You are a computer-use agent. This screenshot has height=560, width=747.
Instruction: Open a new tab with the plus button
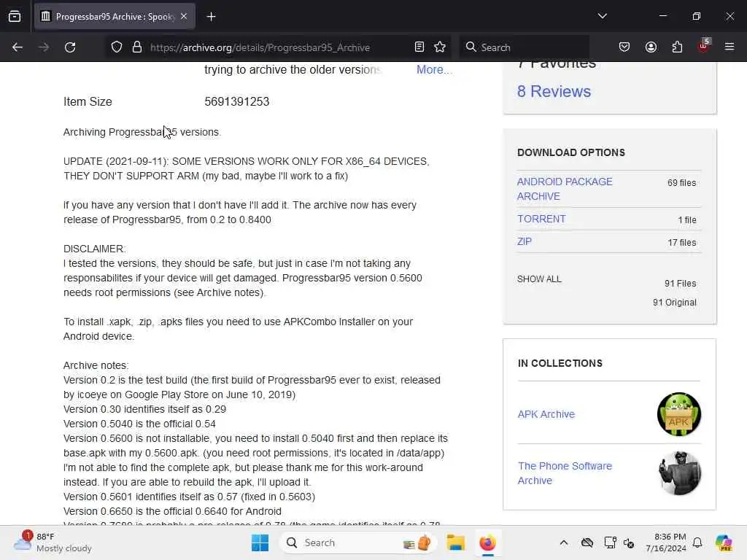tap(211, 17)
